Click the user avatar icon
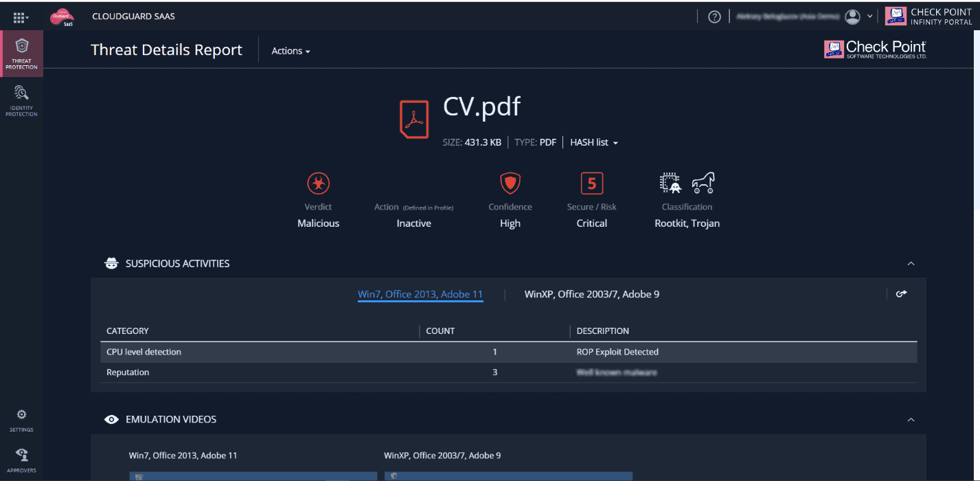The image size is (980, 481). click(852, 16)
